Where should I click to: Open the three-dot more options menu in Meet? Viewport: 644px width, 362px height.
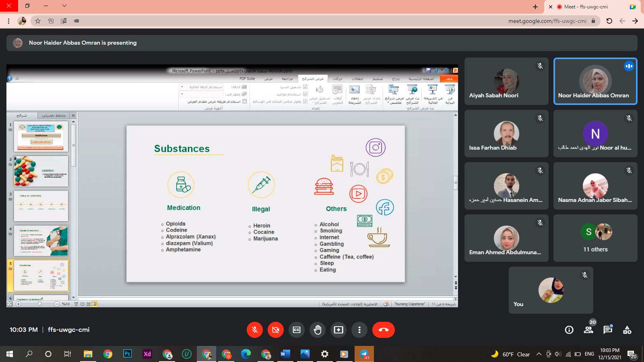(x=359, y=330)
